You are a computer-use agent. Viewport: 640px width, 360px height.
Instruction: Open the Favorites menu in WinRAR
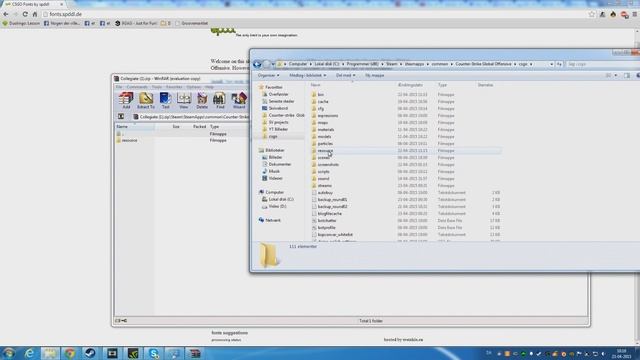[x=174, y=87]
